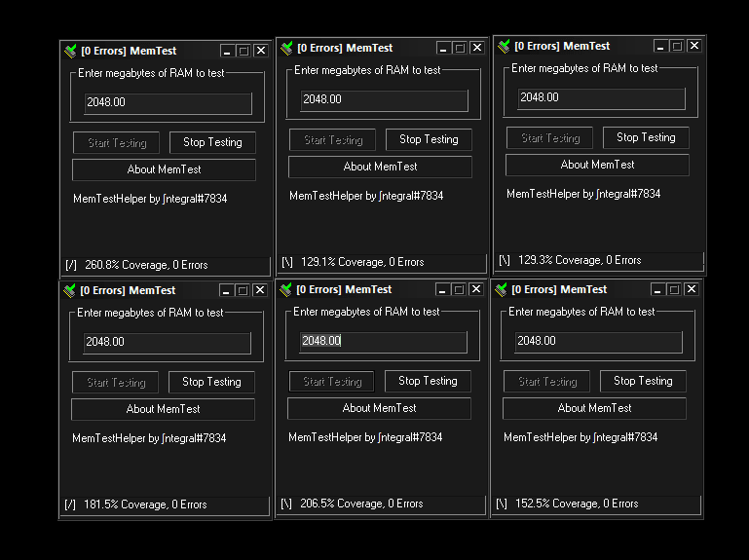
Task: Click MemTest app icon in 129.3% coverage window
Action: (504, 46)
